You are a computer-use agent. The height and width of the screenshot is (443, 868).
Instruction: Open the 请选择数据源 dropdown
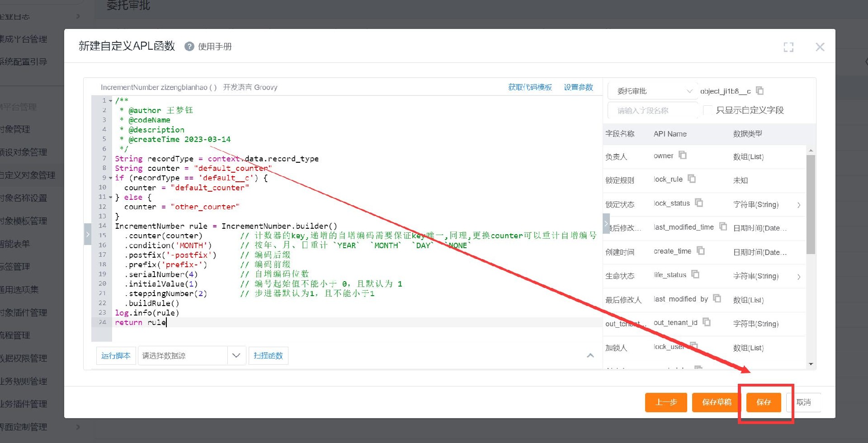(x=192, y=356)
